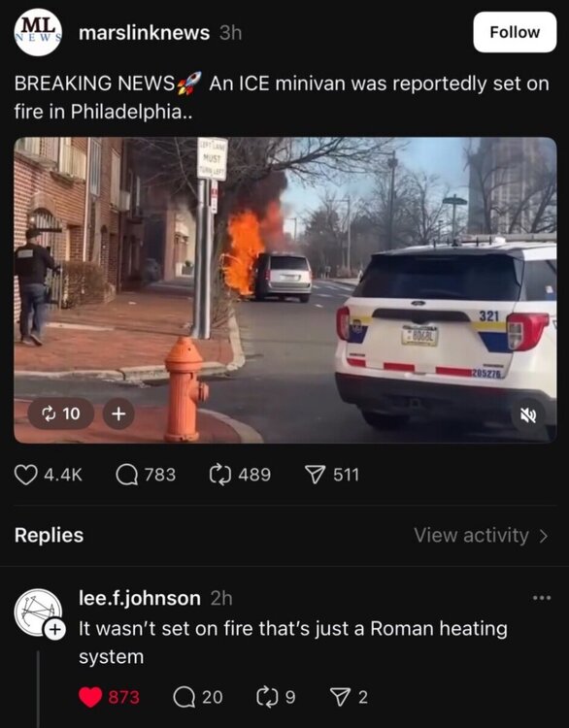Screen dimensions: 569x728
Task: Open lee.f.johnson username link
Action: 140,598
